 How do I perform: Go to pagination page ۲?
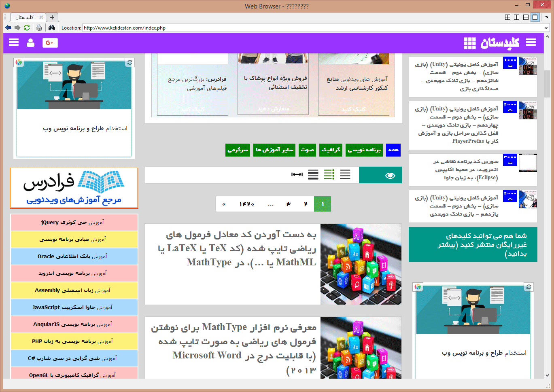click(x=306, y=204)
